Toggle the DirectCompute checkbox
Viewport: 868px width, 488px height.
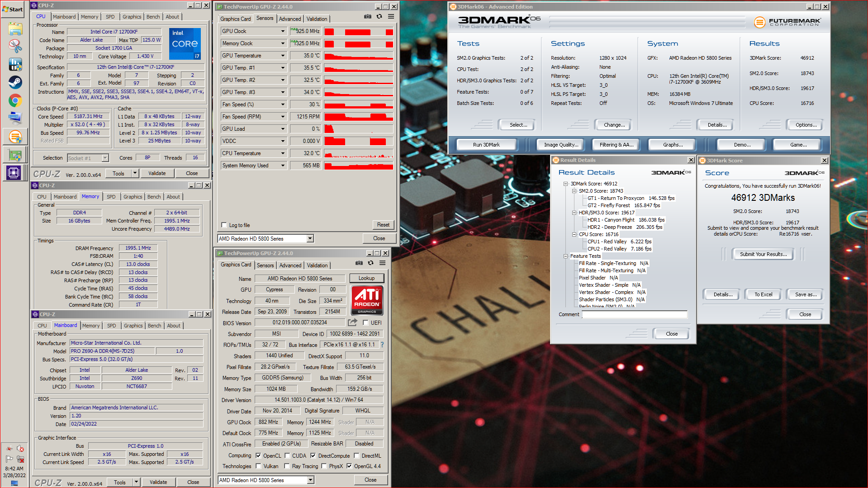pos(313,455)
